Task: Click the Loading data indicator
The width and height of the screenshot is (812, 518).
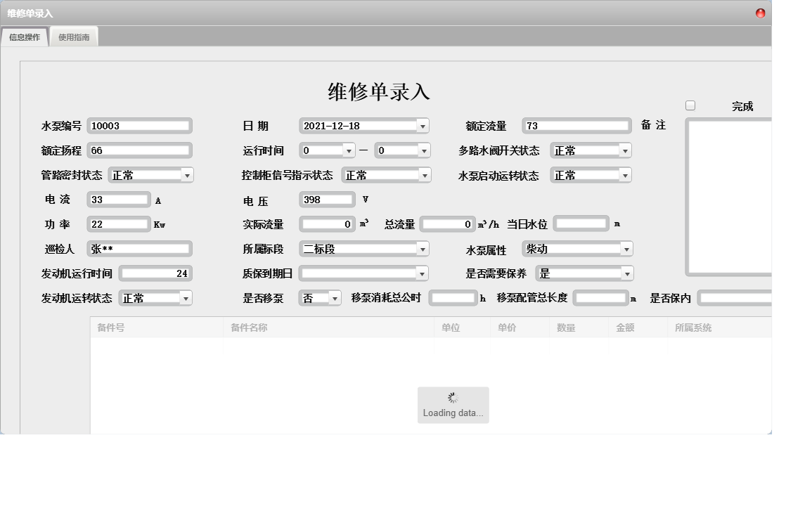Action: click(453, 404)
